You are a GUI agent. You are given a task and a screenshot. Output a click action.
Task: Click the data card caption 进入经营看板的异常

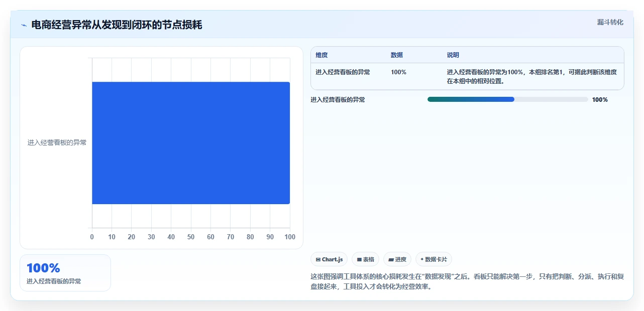pyautogui.click(x=54, y=281)
